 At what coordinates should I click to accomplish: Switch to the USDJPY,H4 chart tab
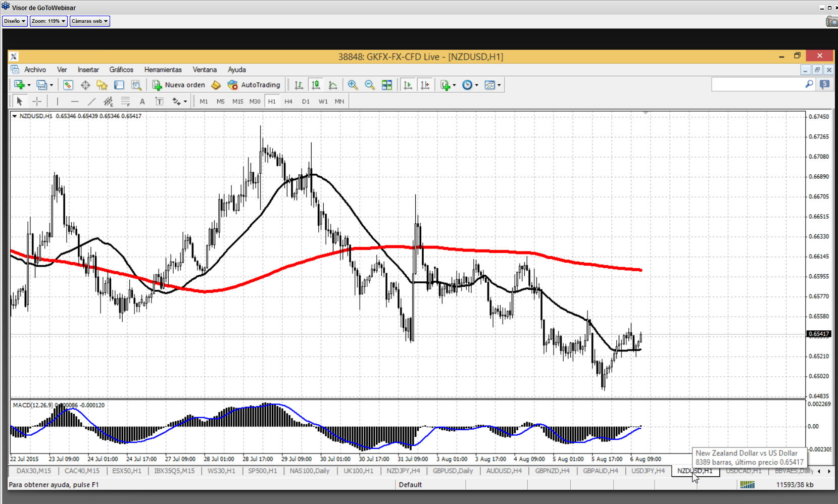[x=648, y=471]
